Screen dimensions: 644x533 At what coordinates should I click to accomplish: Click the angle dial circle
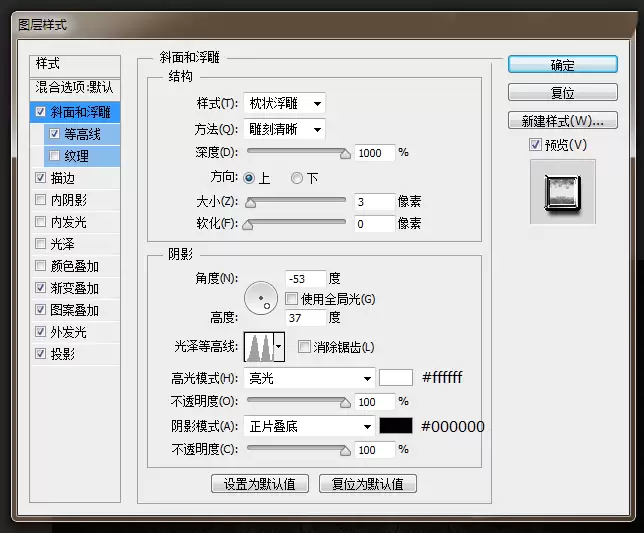tap(261, 298)
